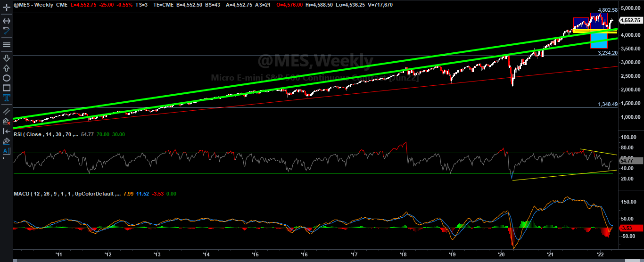The width and height of the screenshot is (644, 262).
Task: Click the '11 date axis label
Action: point(59,254)
